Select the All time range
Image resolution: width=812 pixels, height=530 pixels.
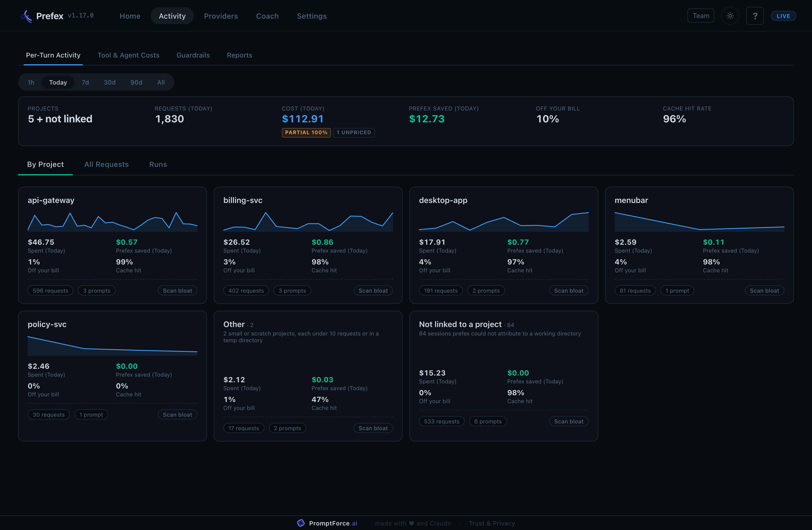pyautogui.click(x=161, y=82)
